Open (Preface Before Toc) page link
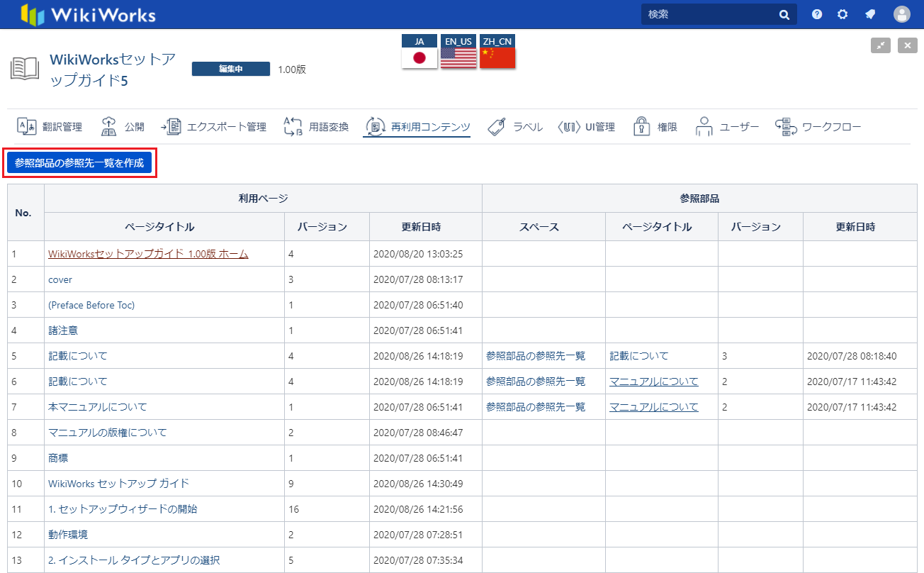 pos(91,305)
